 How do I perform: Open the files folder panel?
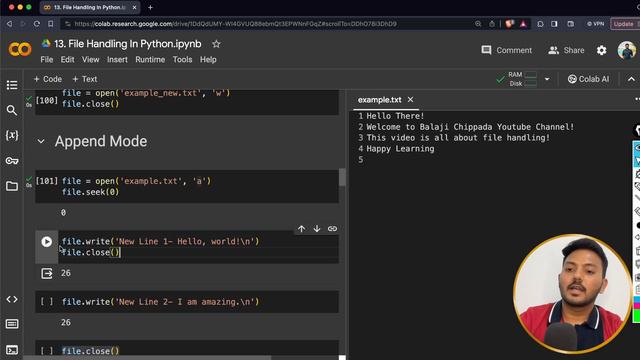coord(12,186)
